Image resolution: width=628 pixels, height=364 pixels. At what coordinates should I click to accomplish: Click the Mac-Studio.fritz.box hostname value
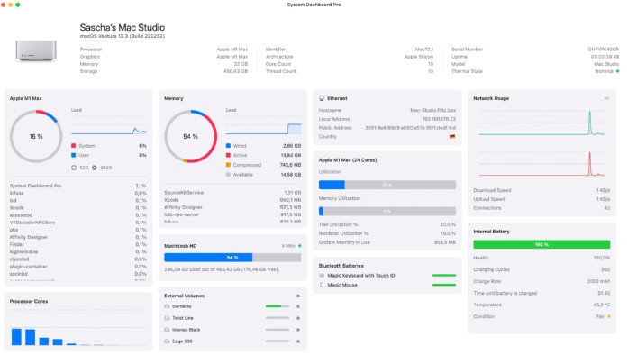click(x=433, y=110)
